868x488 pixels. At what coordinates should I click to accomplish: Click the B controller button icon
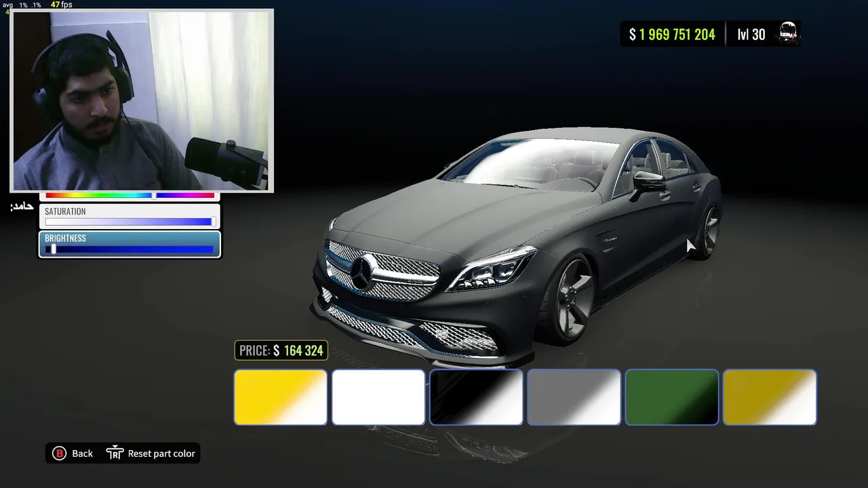tap(59, 453)
